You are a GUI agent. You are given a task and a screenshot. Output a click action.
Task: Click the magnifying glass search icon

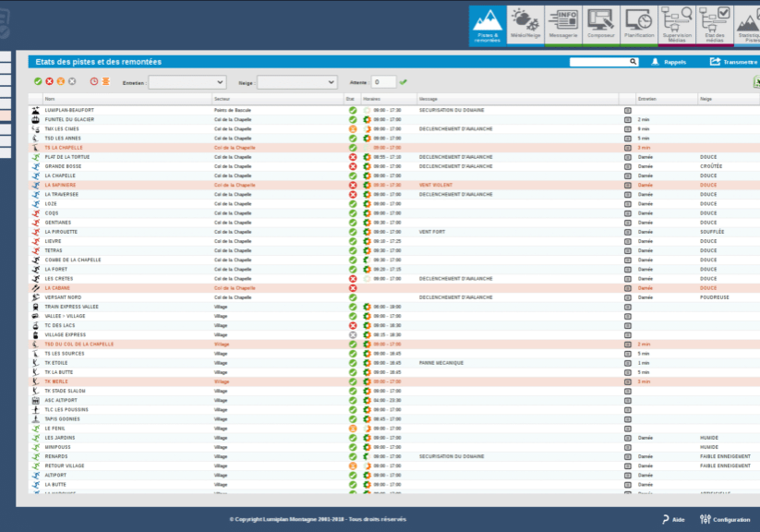633,62
